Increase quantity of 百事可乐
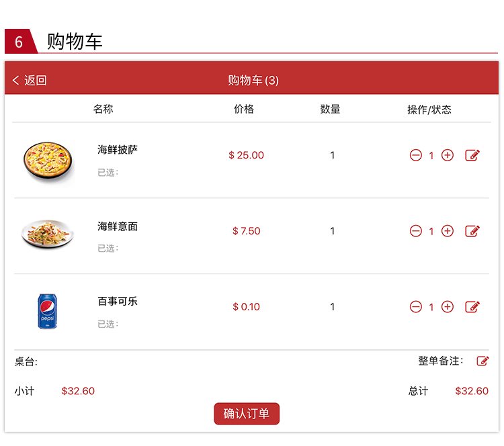Screen dimensions: 504x446 (447, 306)
